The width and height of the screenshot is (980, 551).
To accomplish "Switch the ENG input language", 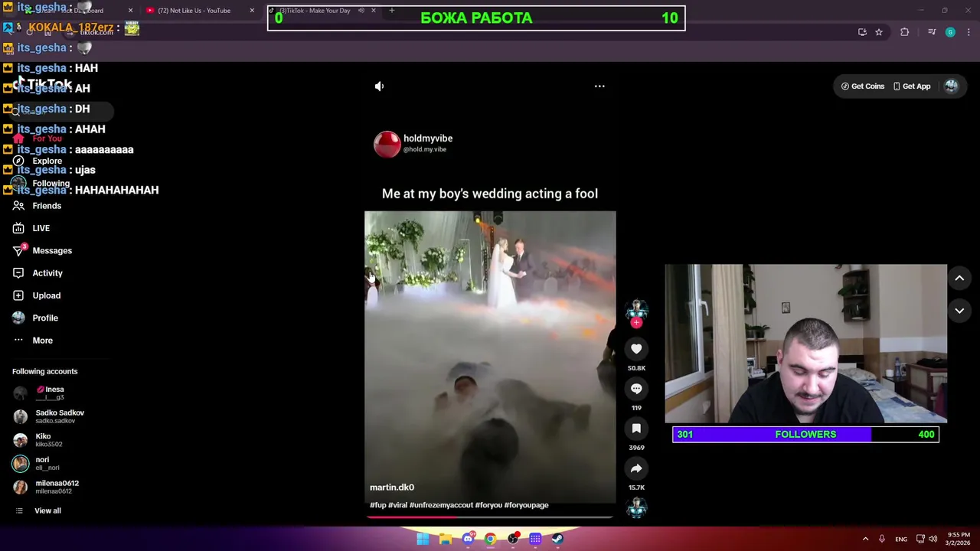I will [901, 539].
